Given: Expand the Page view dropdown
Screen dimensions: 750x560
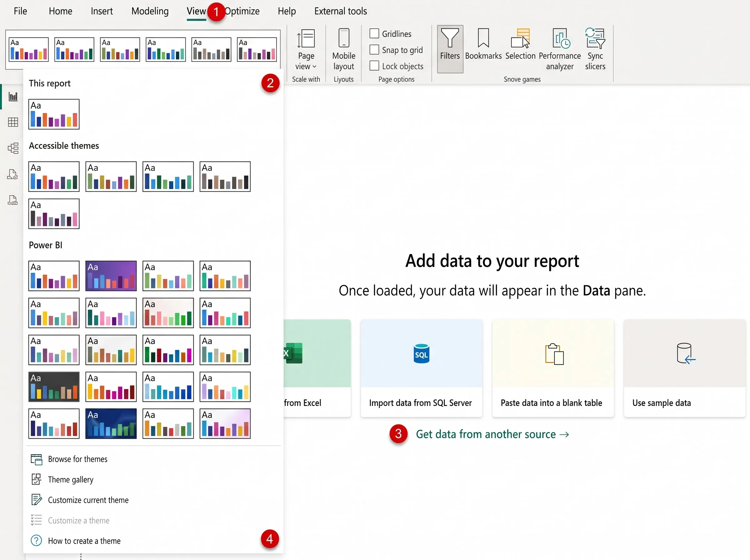Looking at the screenshot, I should 306,49.
